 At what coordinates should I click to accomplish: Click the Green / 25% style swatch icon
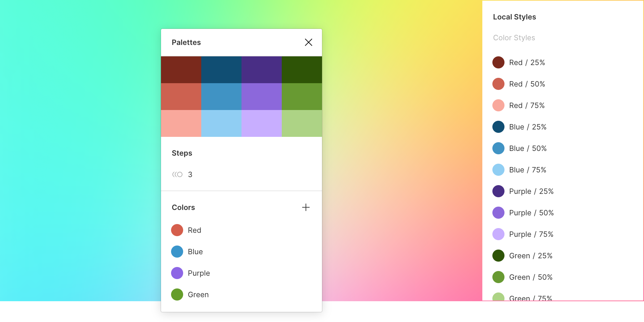click(x=498, y=256)
